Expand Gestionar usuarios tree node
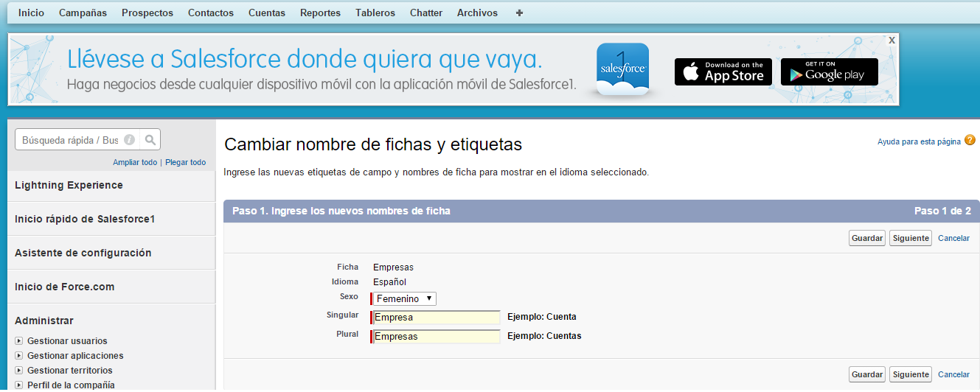 click(19, 341)
